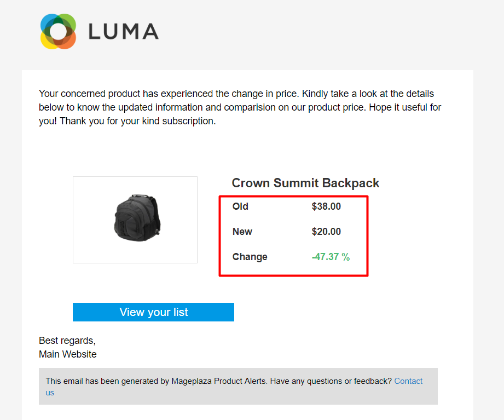This screenshot has width=504, height=420.
Task: Click the Old price row label
Action: [240, 206]
